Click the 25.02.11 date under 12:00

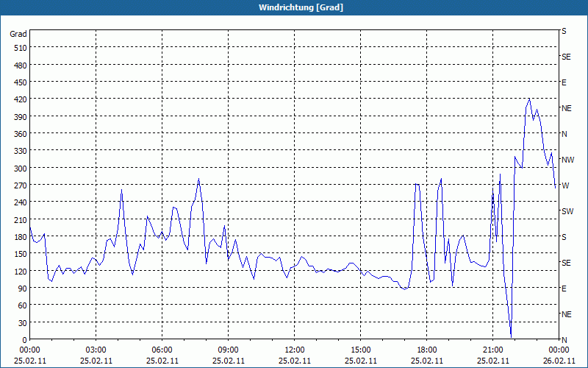pyautogui.click(x=295, y=361)
